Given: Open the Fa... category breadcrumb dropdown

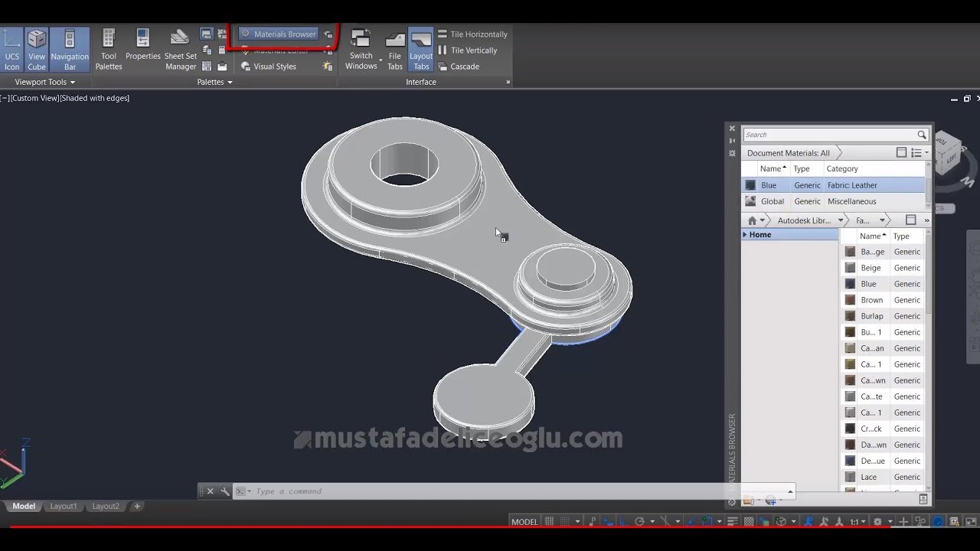Looking at the screenshot, I should [882, 220].
